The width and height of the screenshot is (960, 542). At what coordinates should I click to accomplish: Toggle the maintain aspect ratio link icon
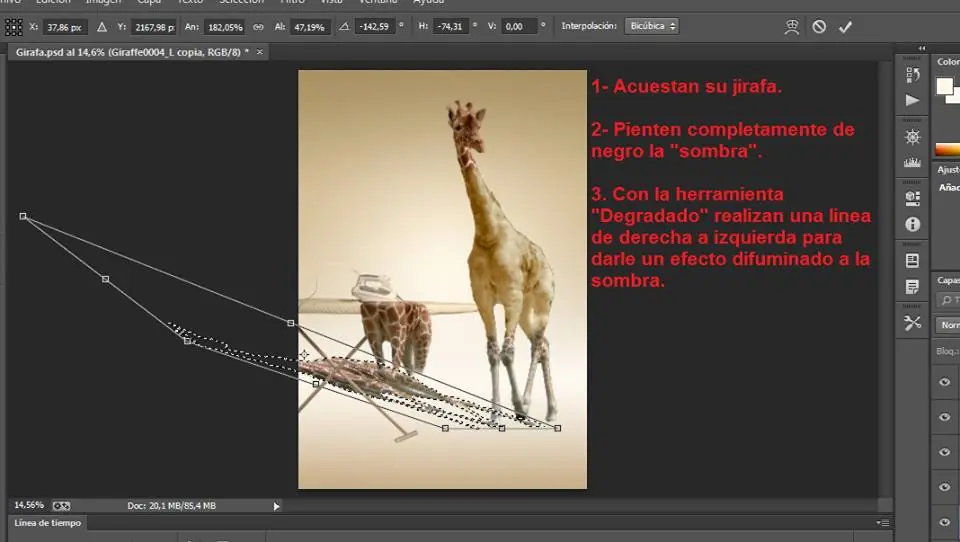coord(258,27)
